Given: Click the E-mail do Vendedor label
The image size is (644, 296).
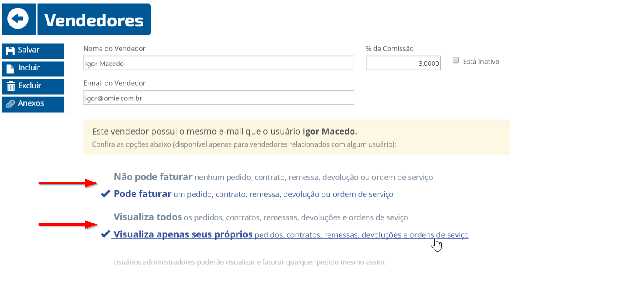Looking at the screenshot, I should coord(114,83).
